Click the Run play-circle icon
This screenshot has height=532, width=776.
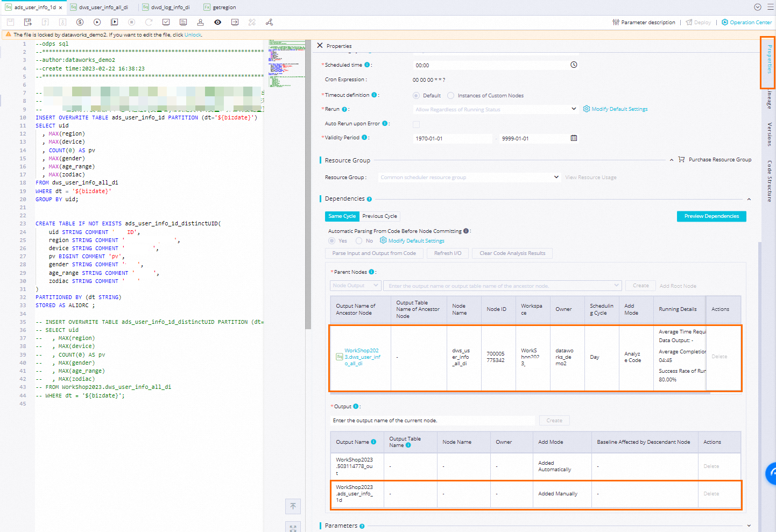[x=97, y=22]
